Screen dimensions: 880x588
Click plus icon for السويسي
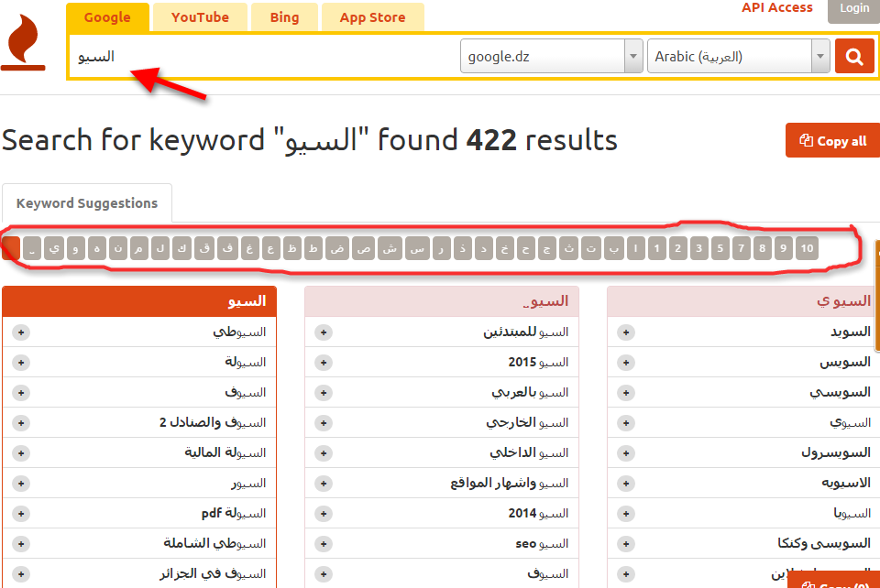click(626, 393)
